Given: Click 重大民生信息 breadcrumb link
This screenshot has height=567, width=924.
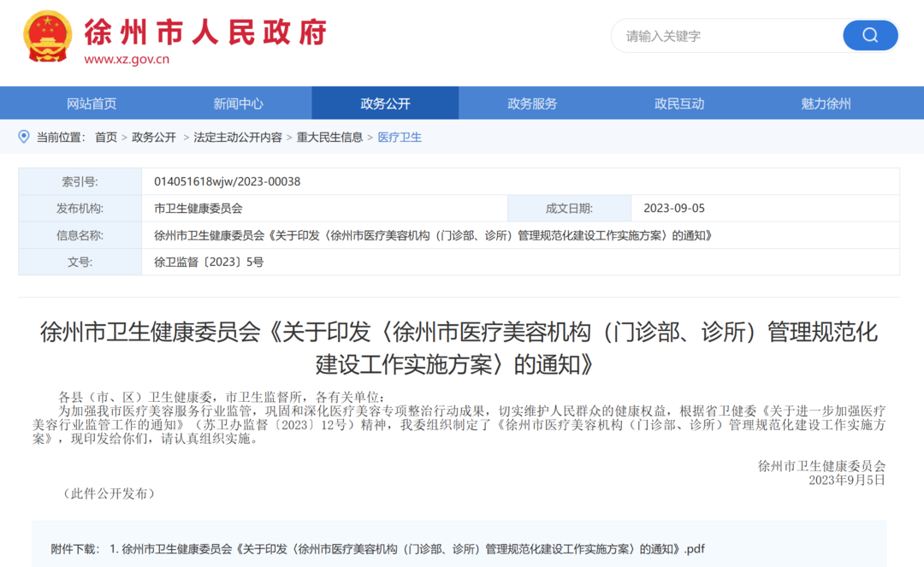Looking at the screenshot, I should (x=330, y=137).
